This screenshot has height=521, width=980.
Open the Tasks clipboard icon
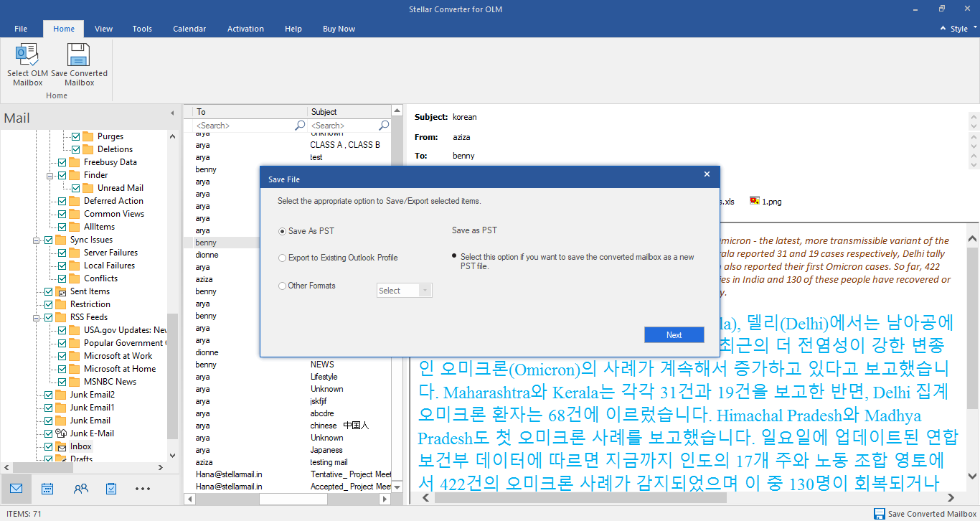coord(111,489)
